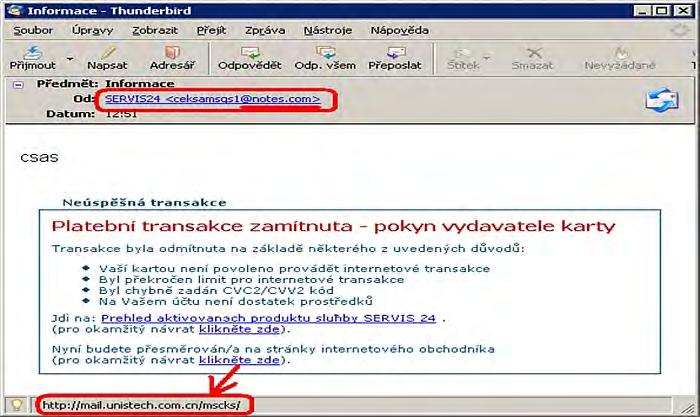Click the 'Předmět: Informace' subject text
The width and height of the screenshot is (700, 417).
[x=106, y=84]
